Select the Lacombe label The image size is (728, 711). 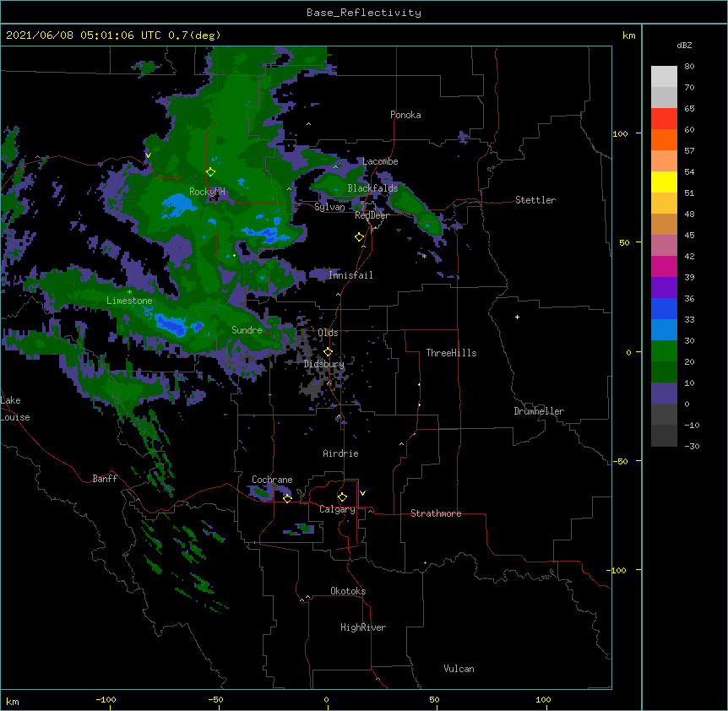(x=380, y=161)
